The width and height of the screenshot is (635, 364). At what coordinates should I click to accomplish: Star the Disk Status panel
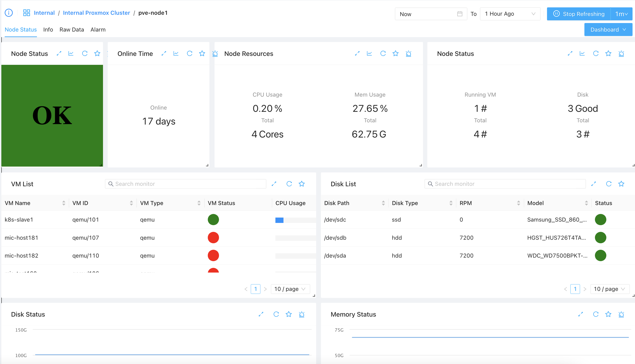[x=289, y=315]
